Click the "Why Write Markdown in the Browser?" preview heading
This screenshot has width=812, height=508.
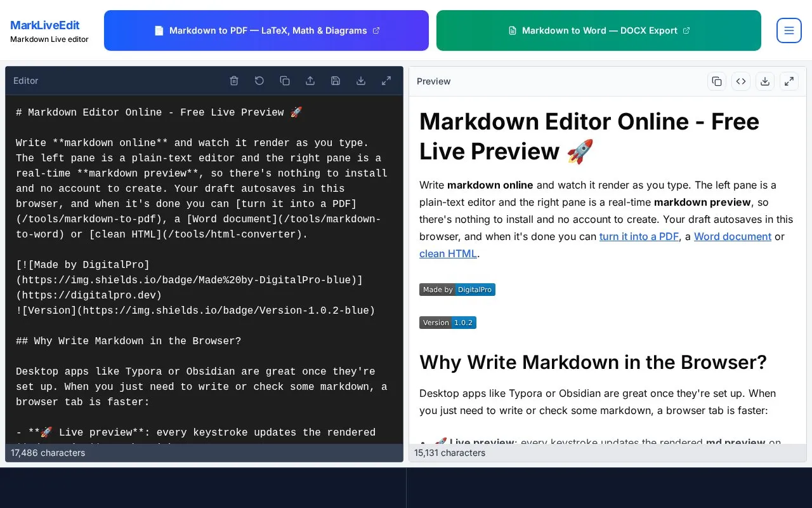[593, 362]
